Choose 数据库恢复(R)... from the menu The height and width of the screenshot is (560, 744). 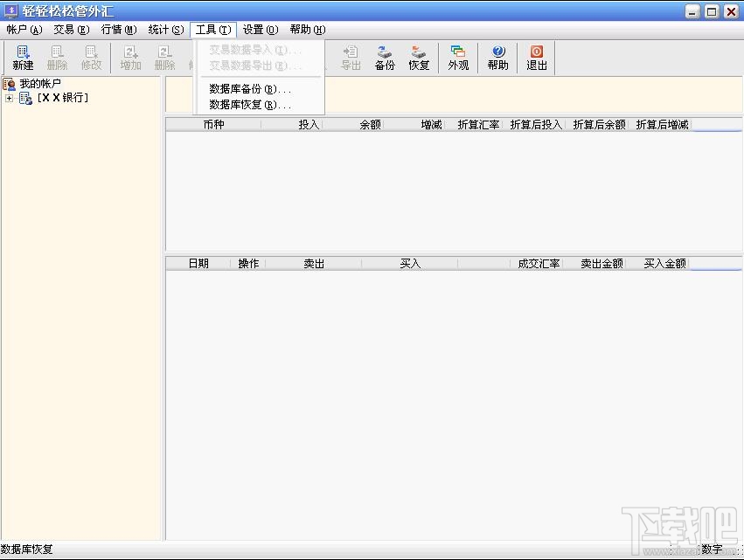pos(259,105)
